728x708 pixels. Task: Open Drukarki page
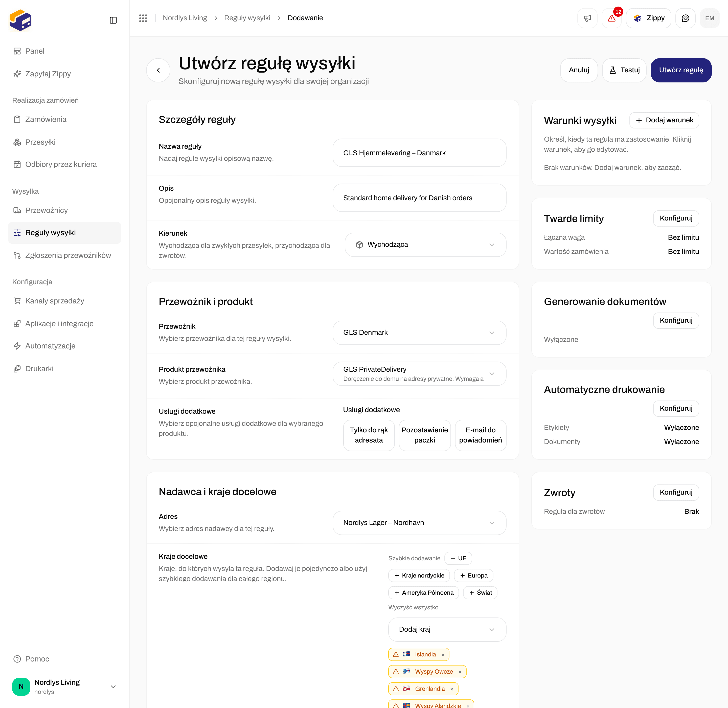[x=65, y=368]
